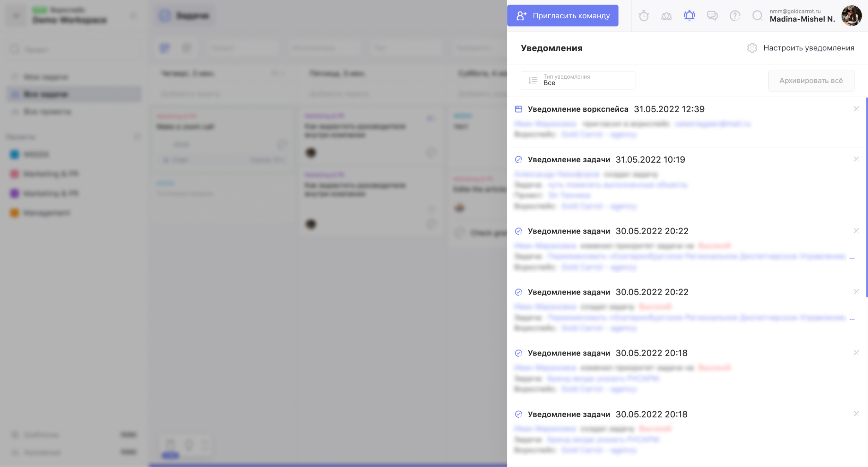This screenshot has width=868, height=467.
Task: Click the search magnifier icon
Action: [x=757, y=16]
